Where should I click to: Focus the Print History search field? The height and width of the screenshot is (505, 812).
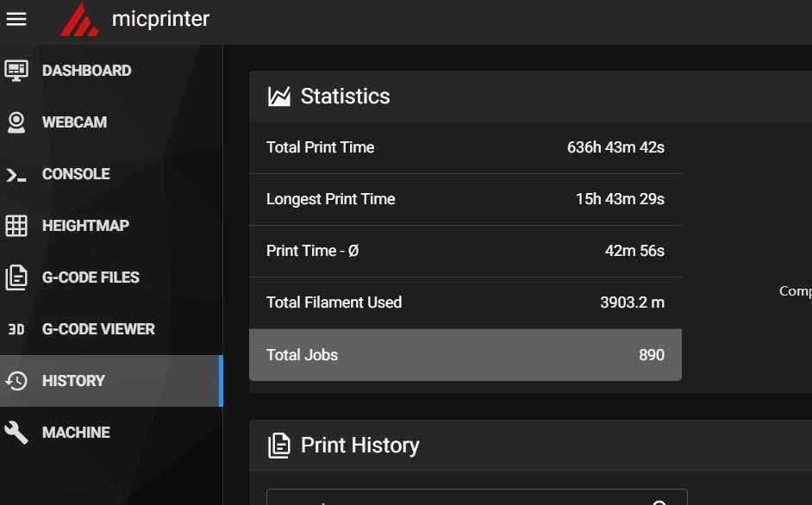[x=477, y=496]
